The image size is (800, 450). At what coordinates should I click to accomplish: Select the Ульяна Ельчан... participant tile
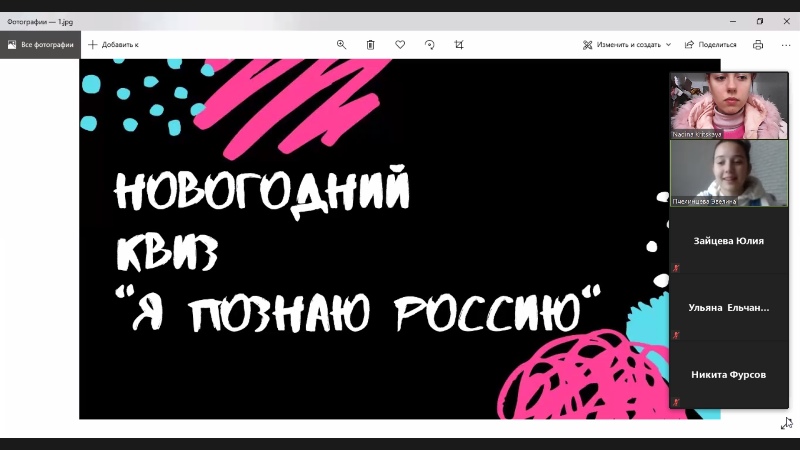[729, 308]
